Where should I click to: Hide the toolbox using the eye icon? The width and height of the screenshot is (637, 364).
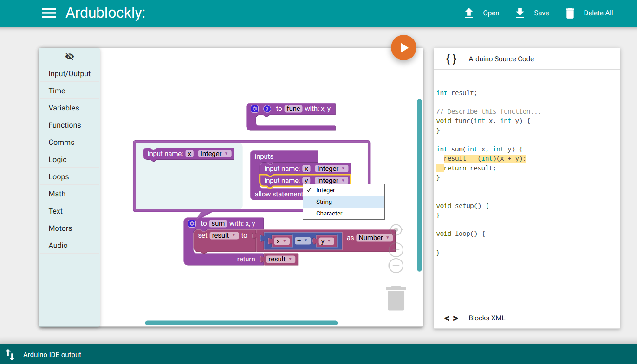click(x=70, y=57)
